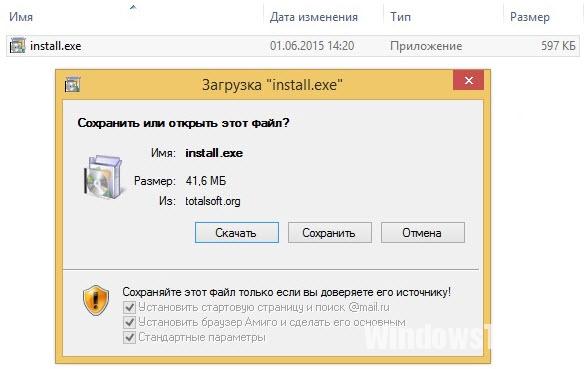
Task: Sort the file list by the Имя column header
Action: [x=21, y=17]
